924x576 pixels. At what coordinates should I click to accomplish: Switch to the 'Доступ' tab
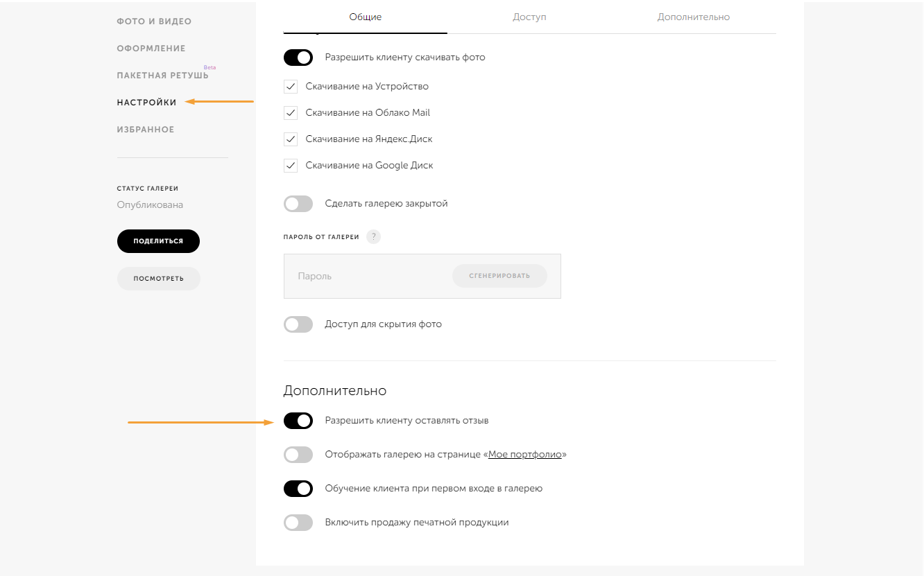[529, 17]
